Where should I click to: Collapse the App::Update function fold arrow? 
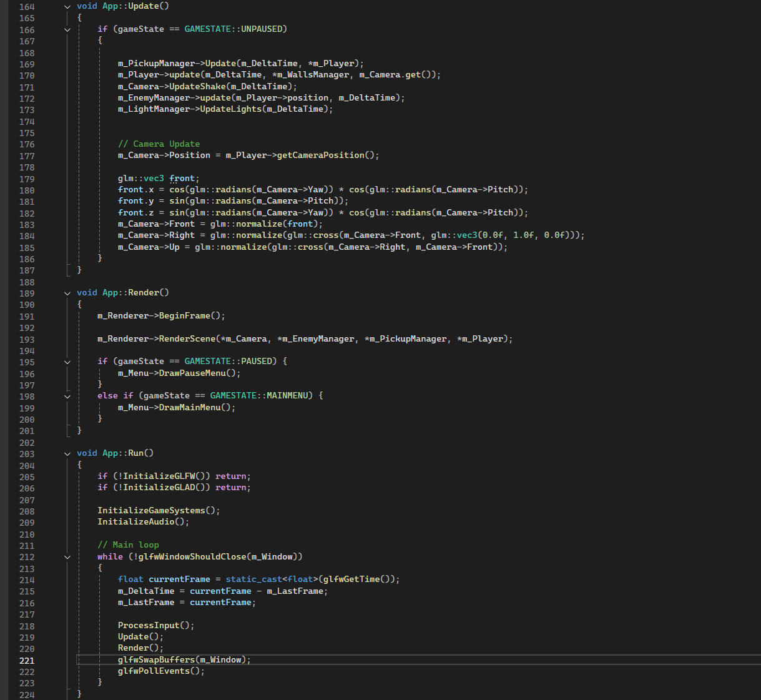(67, 6)
